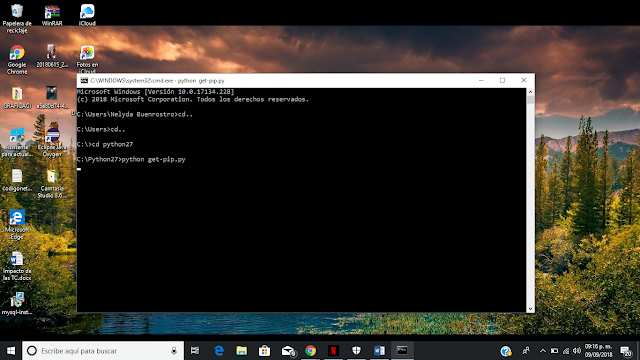This screenshot has height=360, width=640.
Task: Click the Command Prompt taskbar button
Action: point(402,351)
